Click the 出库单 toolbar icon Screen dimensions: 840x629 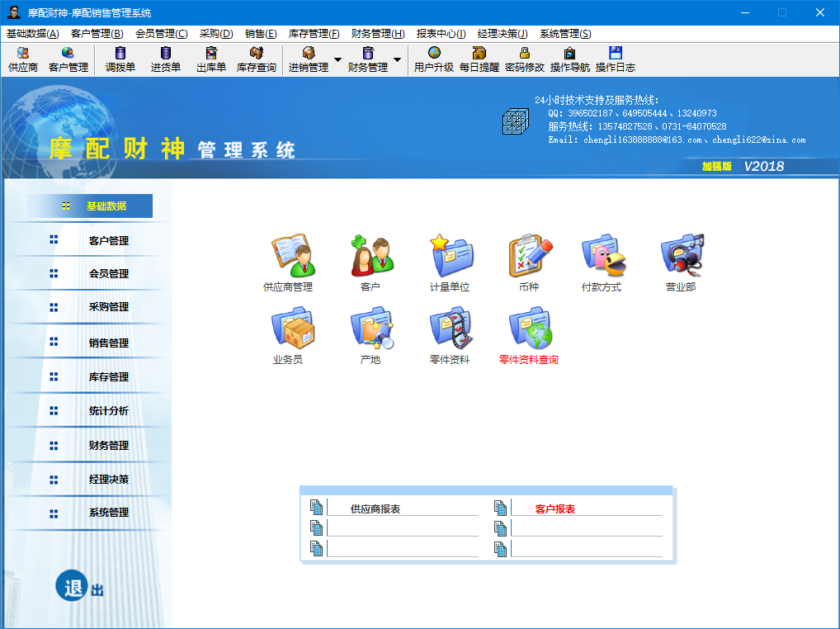pos(211,59)
